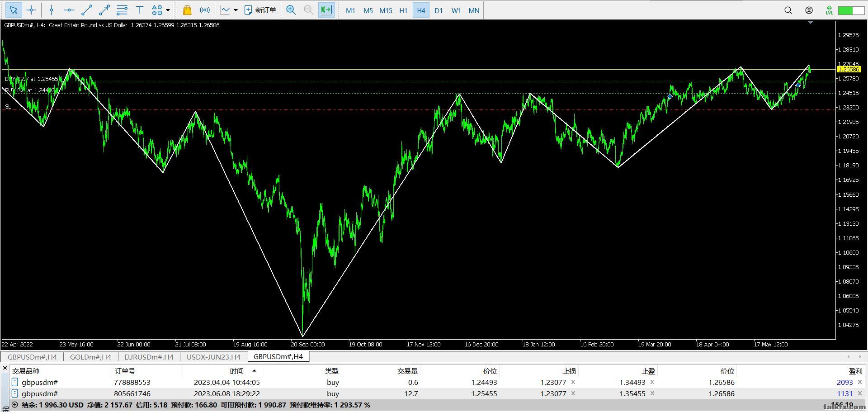Remove stop loss of order 778888553
868x412 pixels.
(573, 382)
